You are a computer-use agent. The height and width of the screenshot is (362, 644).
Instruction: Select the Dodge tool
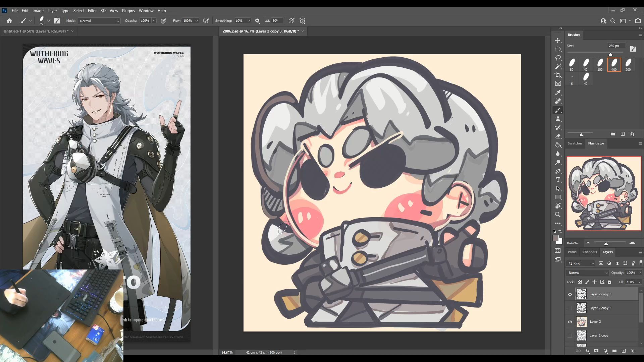(x=558, y=162)
